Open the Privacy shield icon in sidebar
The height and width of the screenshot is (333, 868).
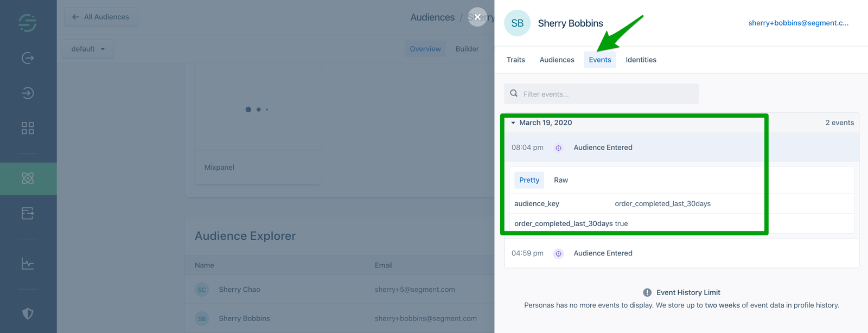pos(28,313)
